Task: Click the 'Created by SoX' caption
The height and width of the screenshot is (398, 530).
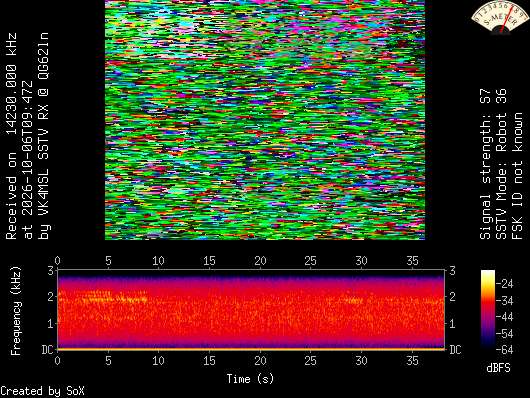Action: point(42,391)
